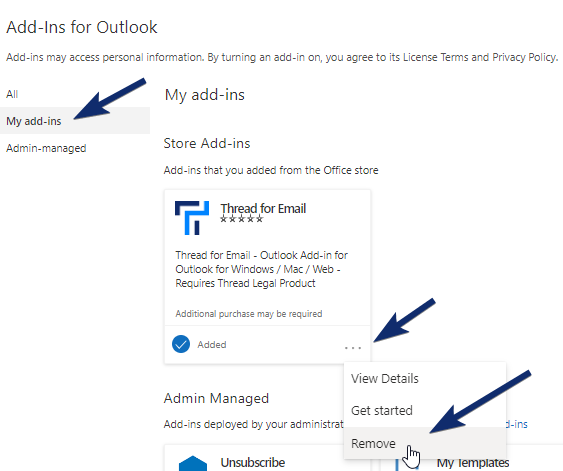The image size is (563, 471).
Task: Open the three-dots menu on Thread card
Action: tap(353, 348)
